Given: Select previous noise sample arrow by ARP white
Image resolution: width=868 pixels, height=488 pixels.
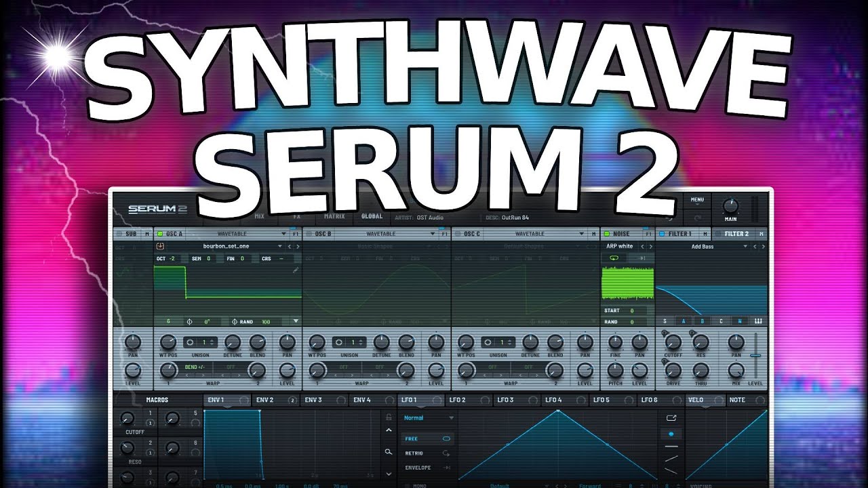Looking at the screenshot, I should pyautogui.click(x=642, y=246).
